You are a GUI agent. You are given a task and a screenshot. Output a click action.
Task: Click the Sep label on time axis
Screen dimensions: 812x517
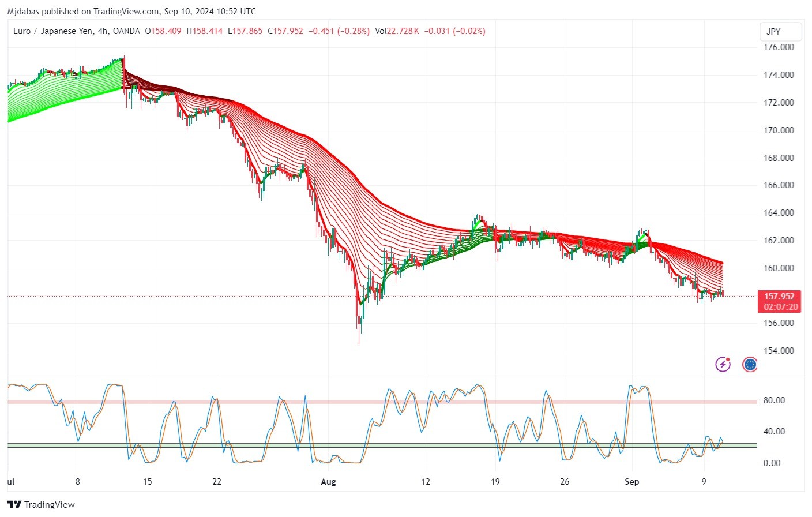[x=631, y=482]
